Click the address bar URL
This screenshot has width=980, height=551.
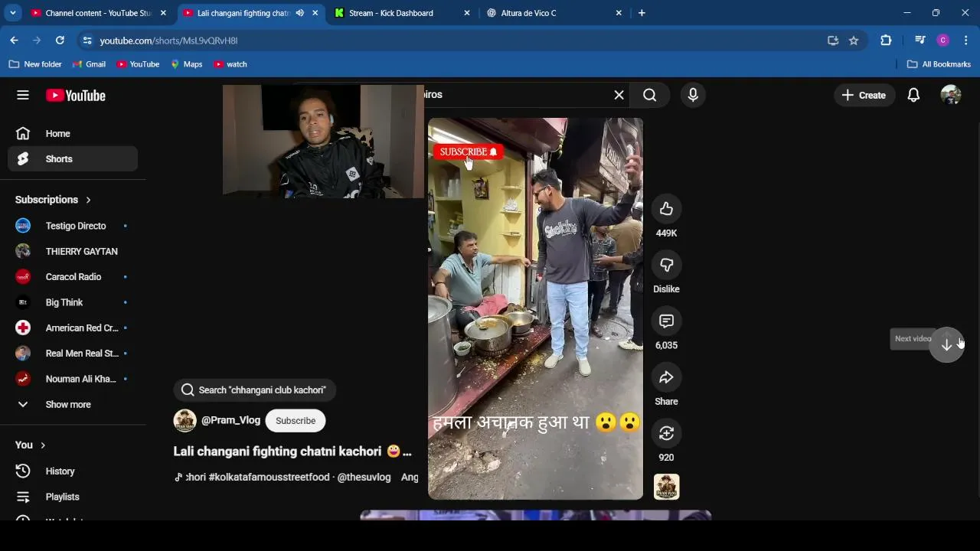168,41
